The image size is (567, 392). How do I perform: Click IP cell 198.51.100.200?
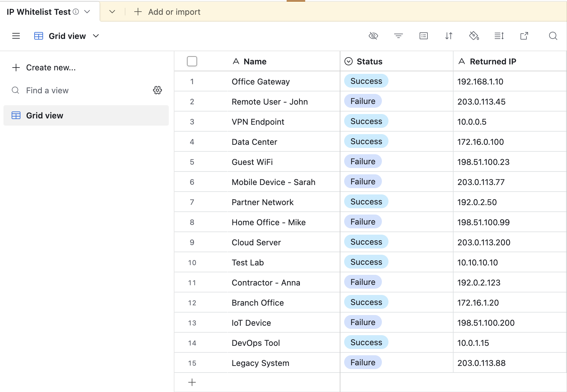pyautogui.click(x=510, y=323)
